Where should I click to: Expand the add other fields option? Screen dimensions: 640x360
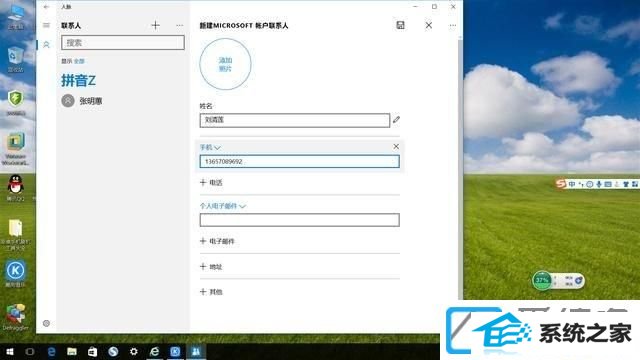211,292
